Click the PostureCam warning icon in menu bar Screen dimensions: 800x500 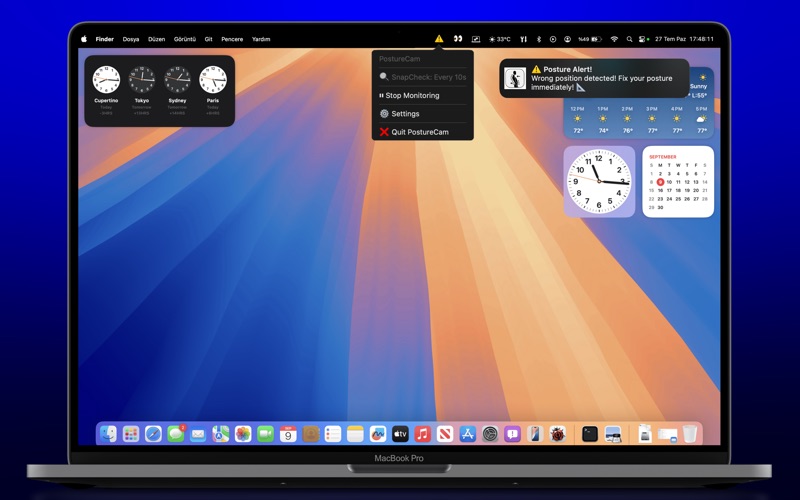coord(439,39)
